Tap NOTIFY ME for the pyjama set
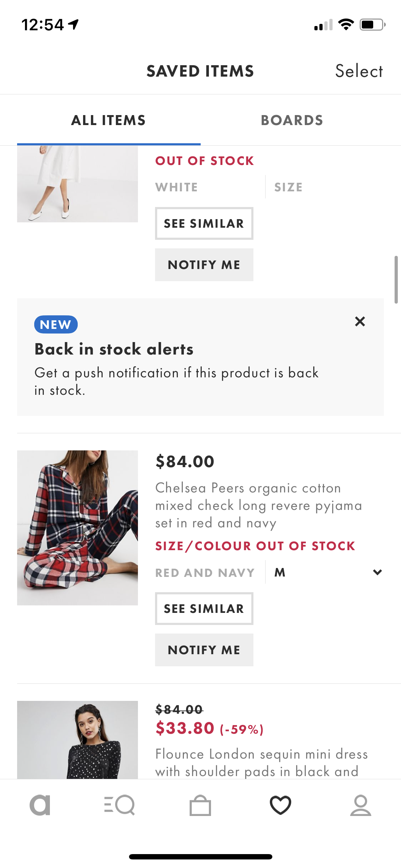The image size is (401, 868). (x=204, y=650)
